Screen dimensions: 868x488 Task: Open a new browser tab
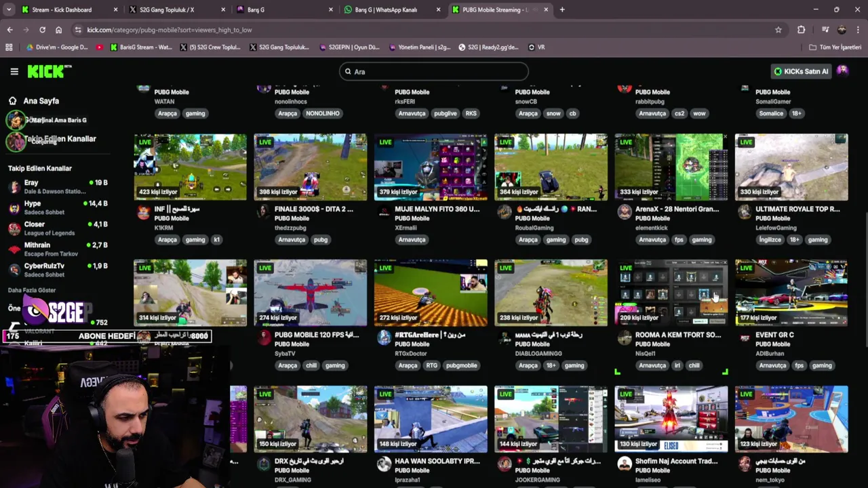pyautogui.click(x=562, y=9)
